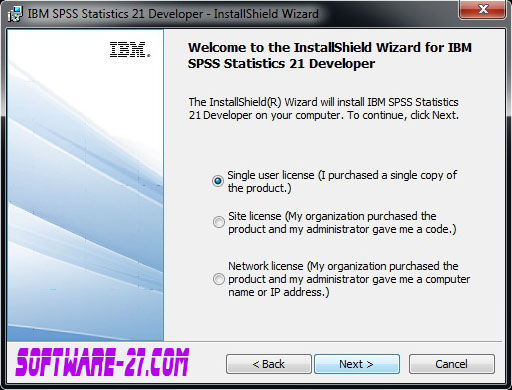Click the installer icon in title bar
The image size is (512, 390).
tap(15, 14)
